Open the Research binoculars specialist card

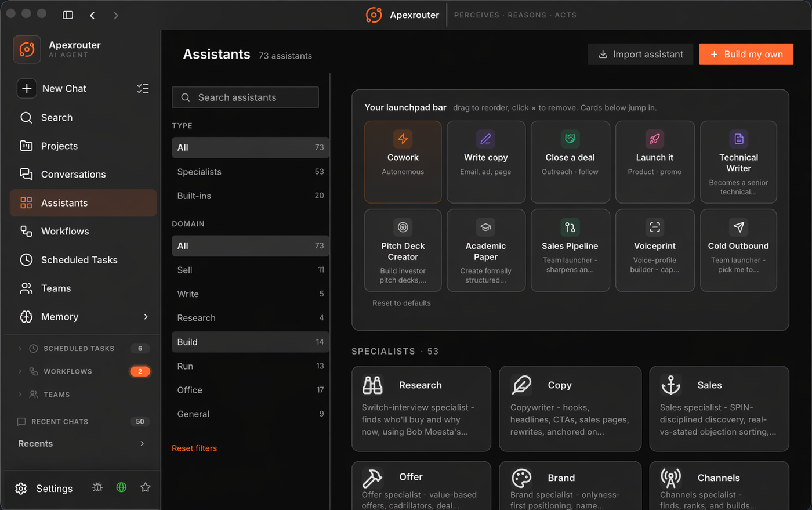[422, 408]
